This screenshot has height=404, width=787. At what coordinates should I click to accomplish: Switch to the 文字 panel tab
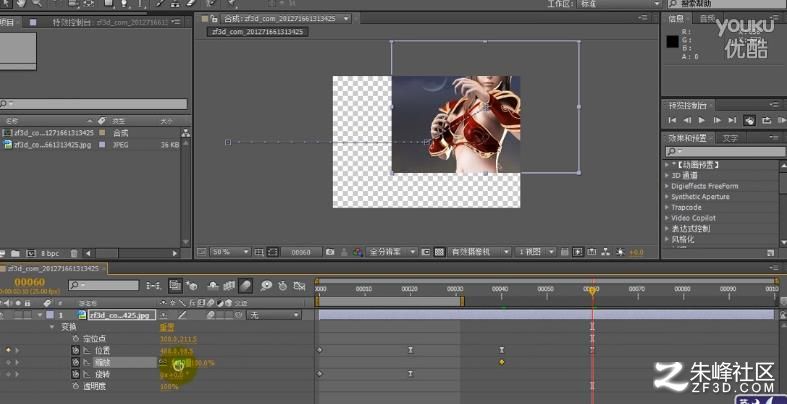[x=730, y=138]
